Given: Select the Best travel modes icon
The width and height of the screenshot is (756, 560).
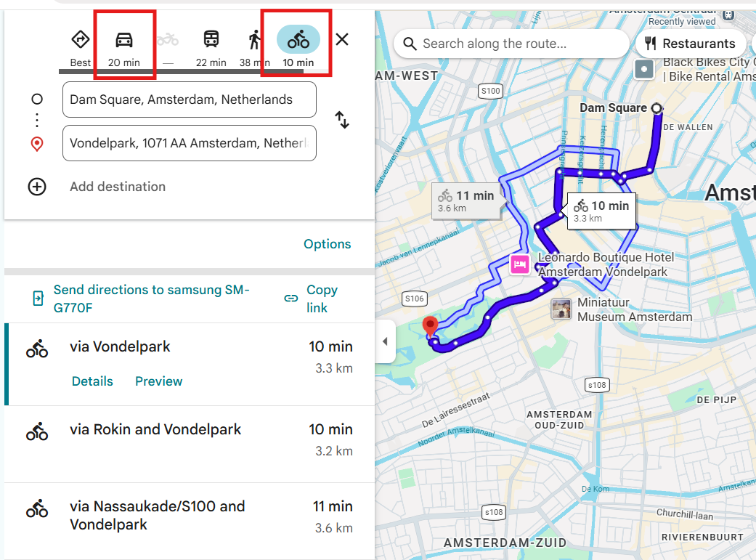Looking at the screenshot, I should tap(80, 39).
